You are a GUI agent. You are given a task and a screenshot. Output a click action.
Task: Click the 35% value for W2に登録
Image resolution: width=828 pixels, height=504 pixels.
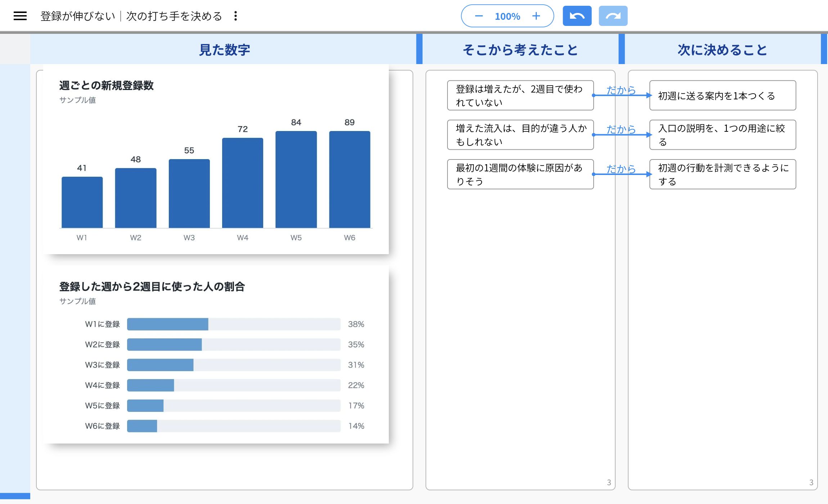[356, 345]
